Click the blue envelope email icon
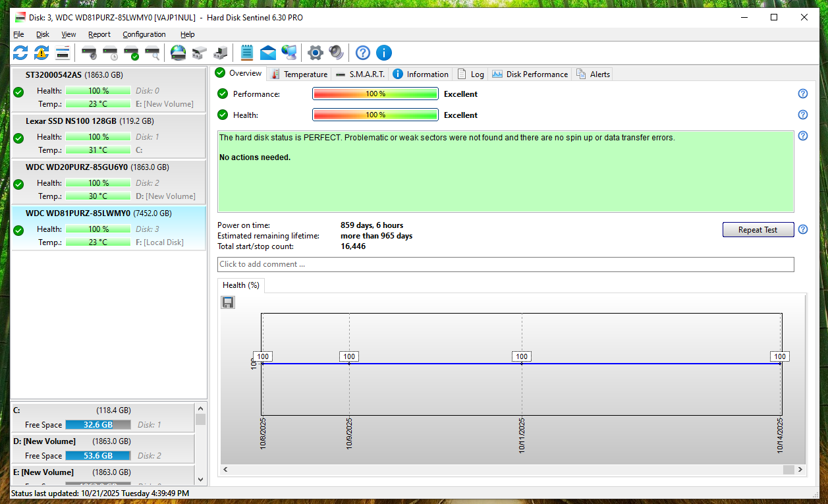 click(267, 53)
